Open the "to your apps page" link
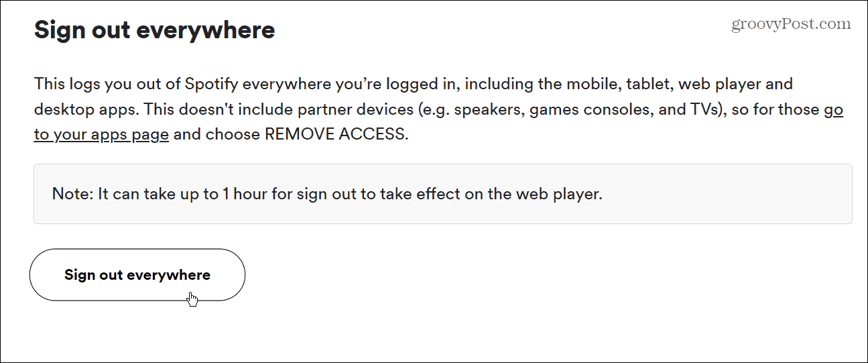The height and width of the screenshot is (363, 868). [101, 134]
